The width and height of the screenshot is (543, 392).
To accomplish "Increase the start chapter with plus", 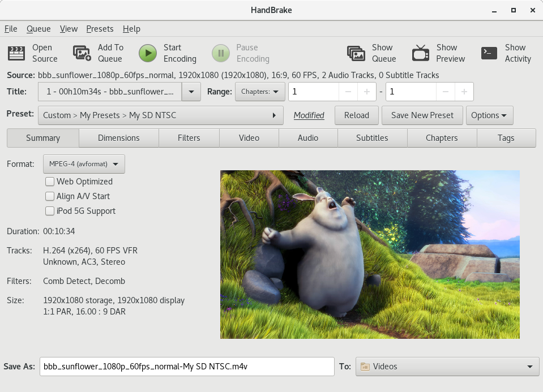I will [367, 92].
